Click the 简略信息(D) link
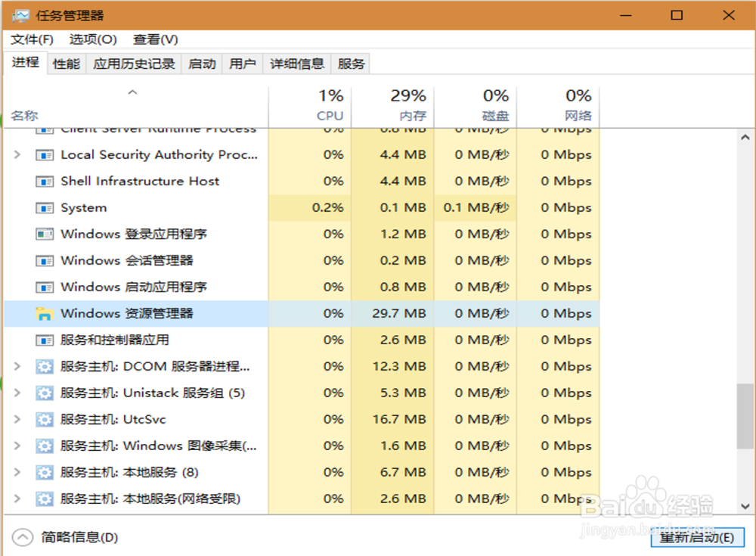This screenshot has height=556, width=756. click(79, 537)
